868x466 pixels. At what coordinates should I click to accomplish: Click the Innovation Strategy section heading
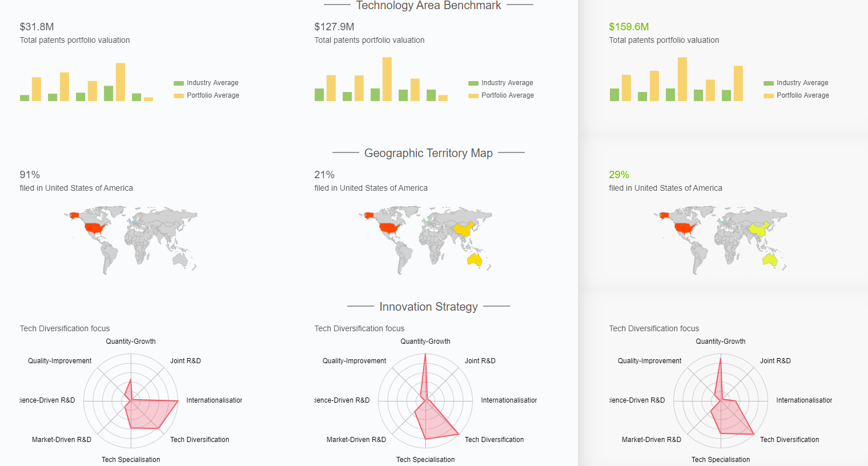428,307
